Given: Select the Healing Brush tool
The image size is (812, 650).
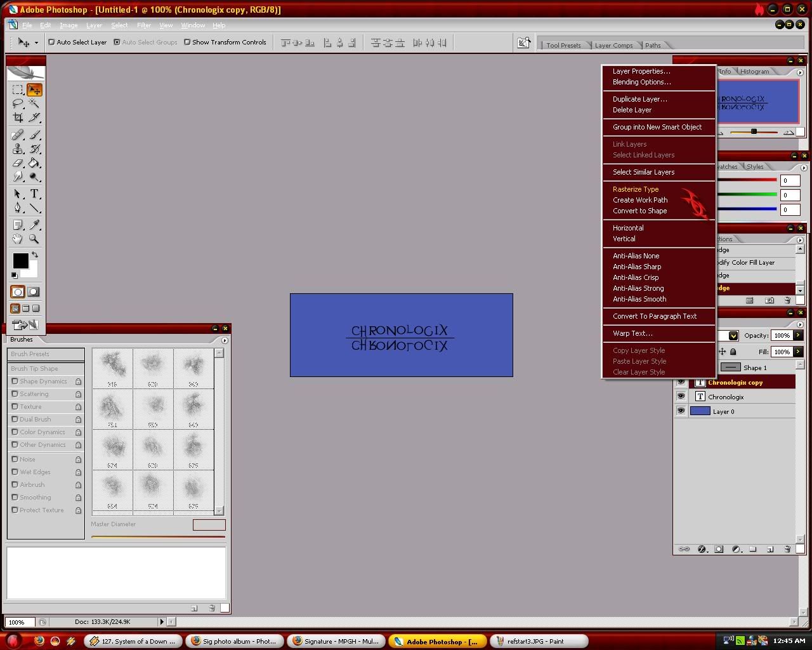Looking at the screenshot, I should pos(18,135).
